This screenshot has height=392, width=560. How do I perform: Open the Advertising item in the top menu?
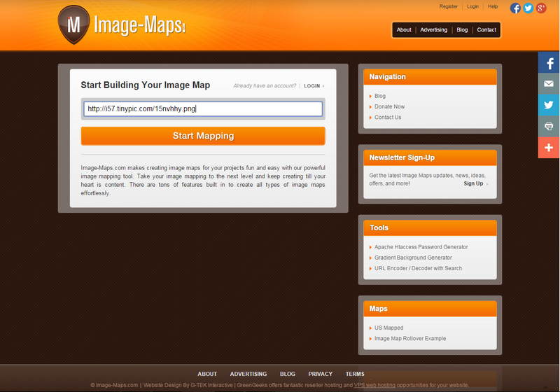point(433,30)
